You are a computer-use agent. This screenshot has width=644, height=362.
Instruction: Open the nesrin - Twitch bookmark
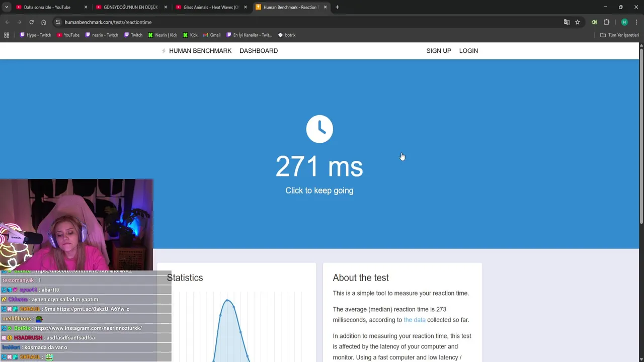(102, 35)
